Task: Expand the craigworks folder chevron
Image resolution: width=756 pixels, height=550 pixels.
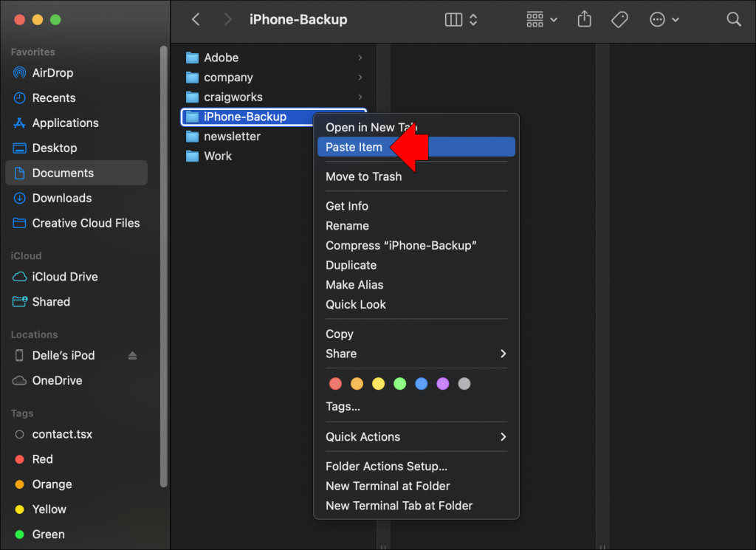Action: click(360, 97)
